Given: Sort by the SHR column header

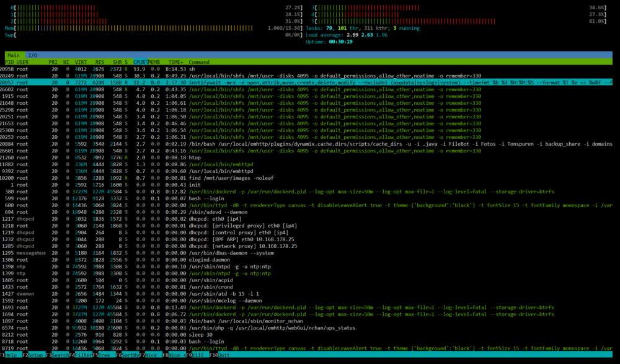Looking at the screenshot, I should (117, 62).
